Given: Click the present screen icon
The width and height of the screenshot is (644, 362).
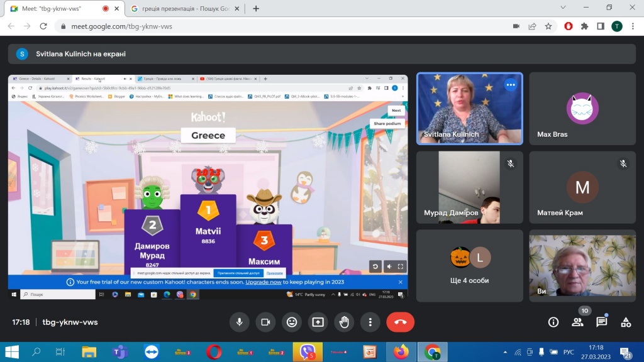Looking at the screenshot, I should click(318, 322).
